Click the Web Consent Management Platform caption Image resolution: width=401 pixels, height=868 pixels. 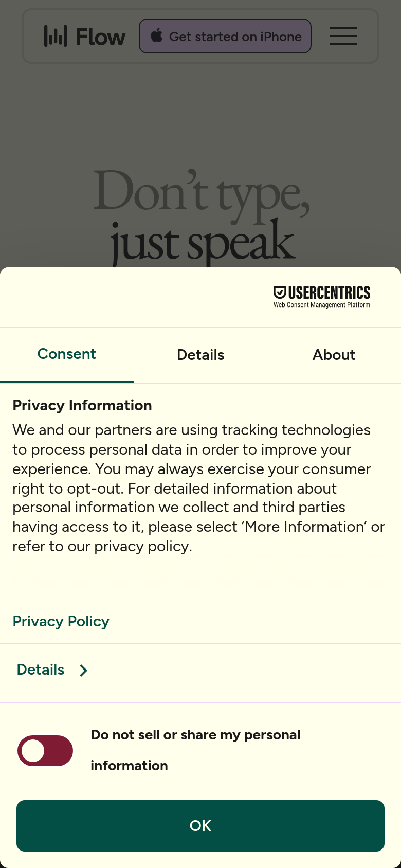pos(322,305)
